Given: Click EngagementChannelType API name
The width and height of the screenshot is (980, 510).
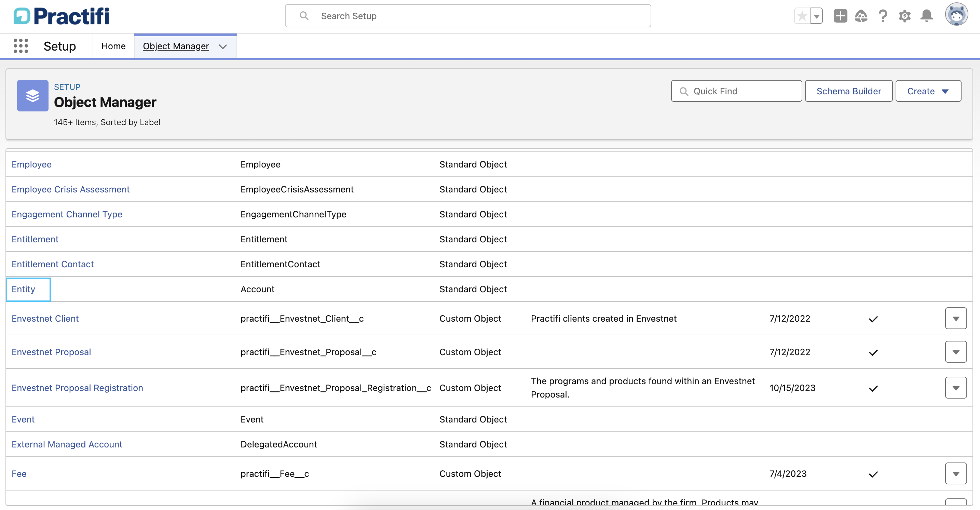Looking at the screenshot, I should click(x=293, y=214).
